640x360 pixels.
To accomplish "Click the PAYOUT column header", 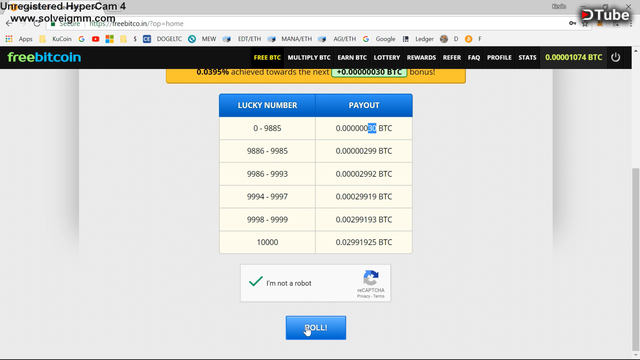I will pyautogui.click(x=364, y=105).
